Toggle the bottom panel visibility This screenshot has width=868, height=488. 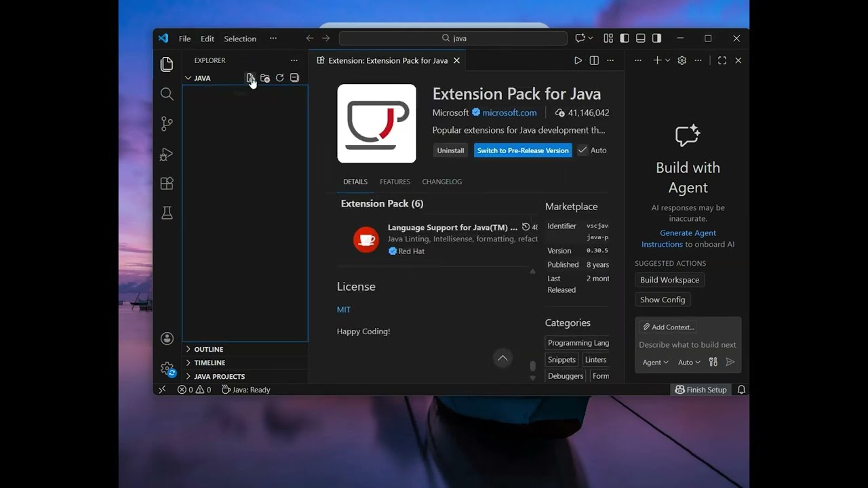click(641, 39)
